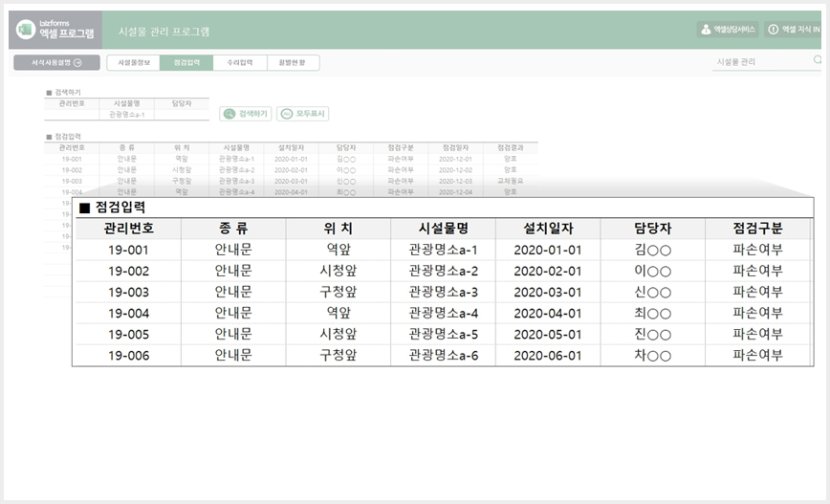Click the info icon of 엑셀 지식 IN

774,30
